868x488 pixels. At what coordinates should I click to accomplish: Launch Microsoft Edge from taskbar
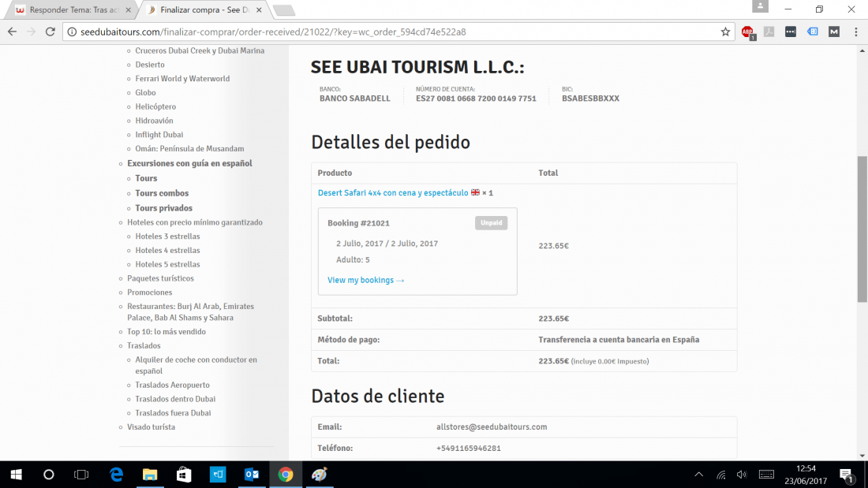click(x=116, y=475)
